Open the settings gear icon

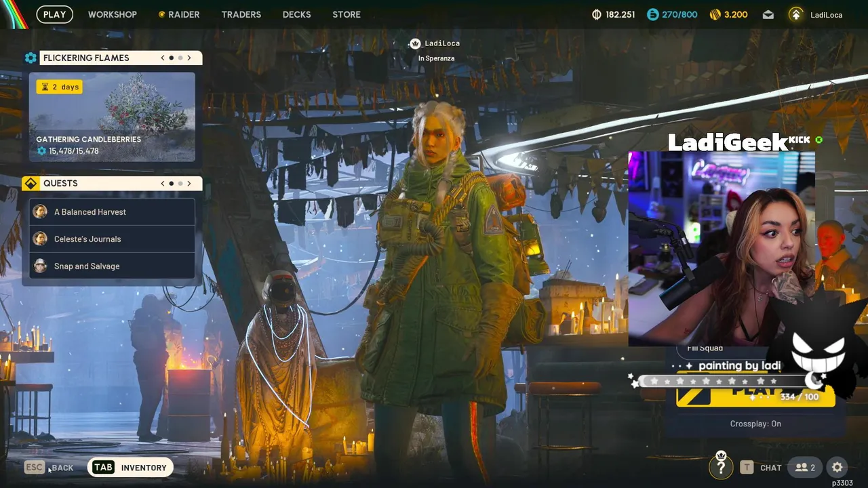click(x=837, y=468)
